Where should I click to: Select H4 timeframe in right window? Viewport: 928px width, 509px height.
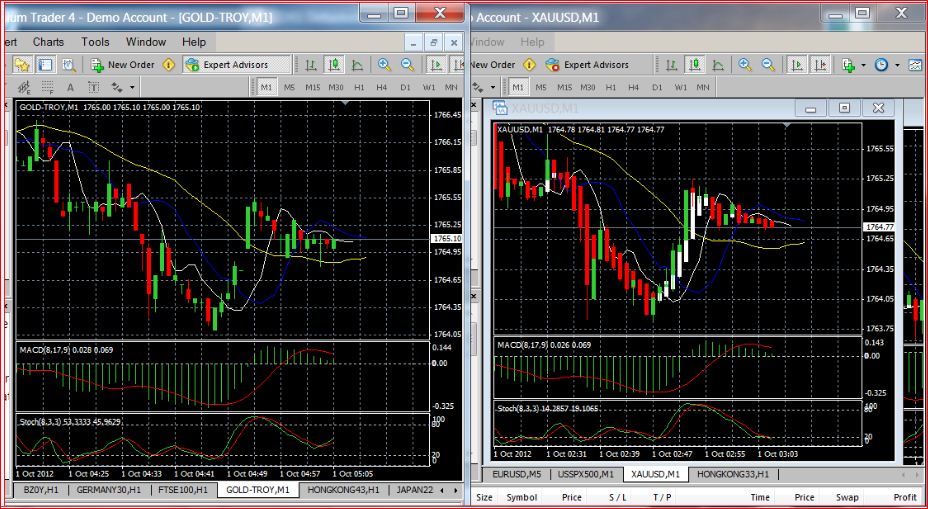tap(633, 88)
